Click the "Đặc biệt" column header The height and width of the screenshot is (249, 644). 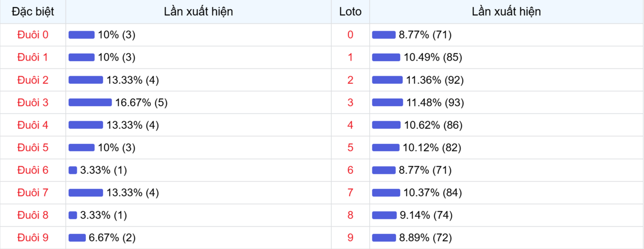pyautogui.click(x=33, y=11)
